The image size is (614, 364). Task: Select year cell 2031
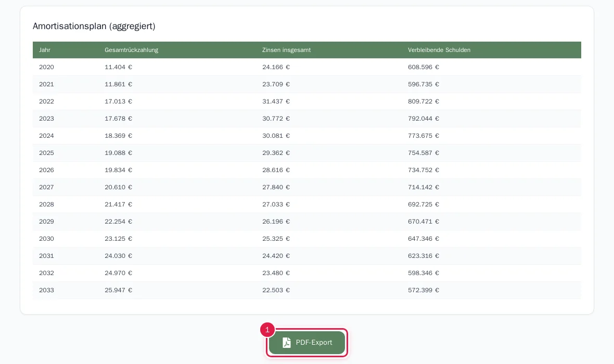pos(47,256)
